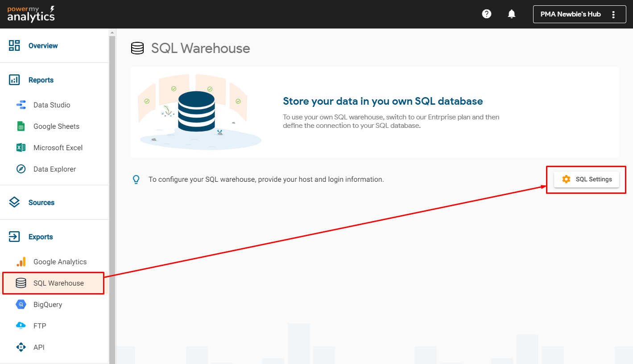633x364 pixels.
Task: Open Data Studio reports
Action: [51, 105]
